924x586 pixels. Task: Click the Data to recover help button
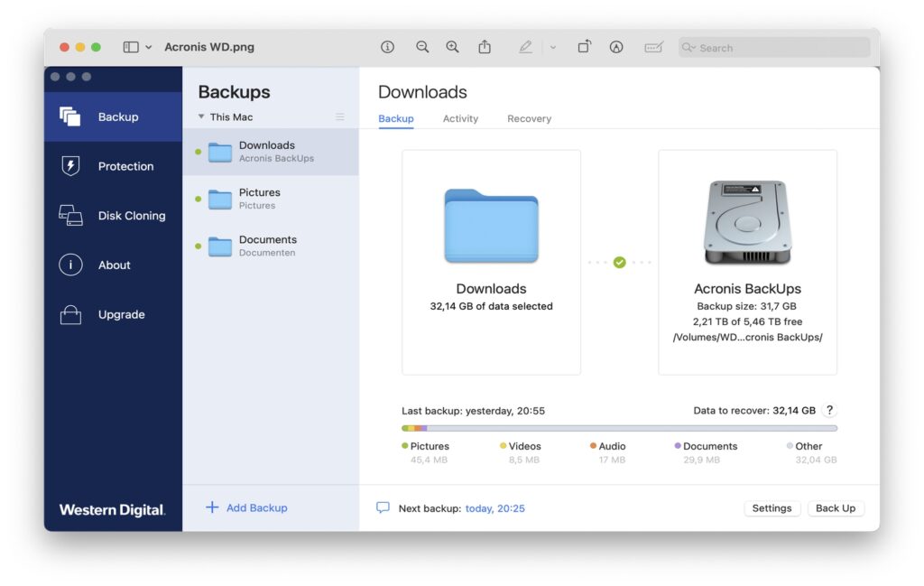[829, 410]
